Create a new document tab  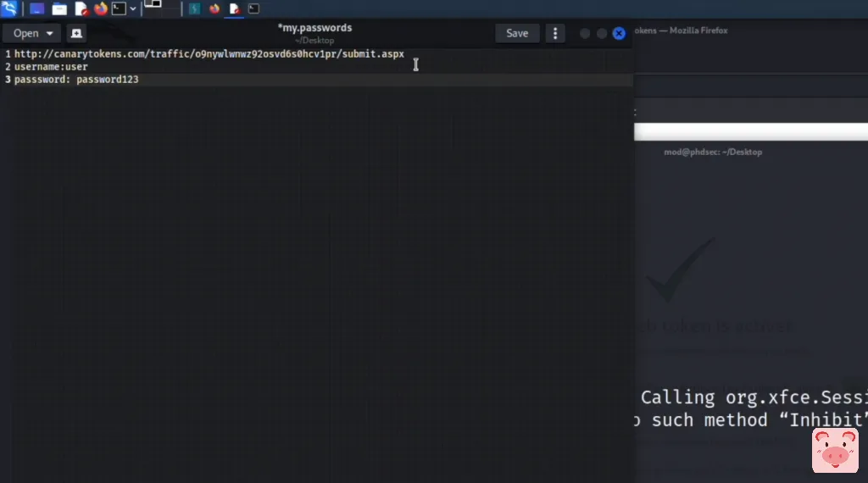pyautogui.click(x=76, y=33)
